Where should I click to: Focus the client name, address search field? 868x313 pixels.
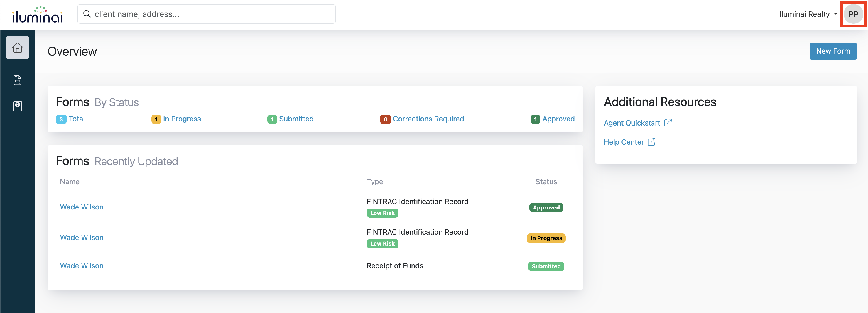click(206, 14)
